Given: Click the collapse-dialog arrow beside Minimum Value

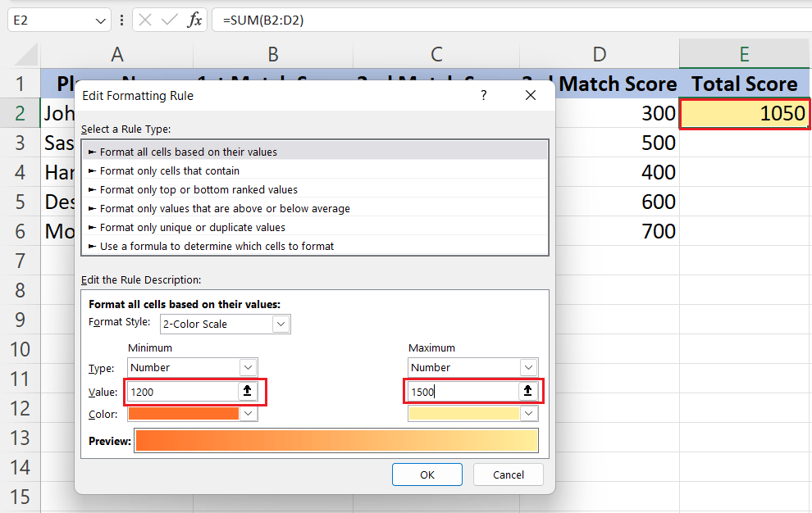Looking at the screenshot, I should [247, 391].
